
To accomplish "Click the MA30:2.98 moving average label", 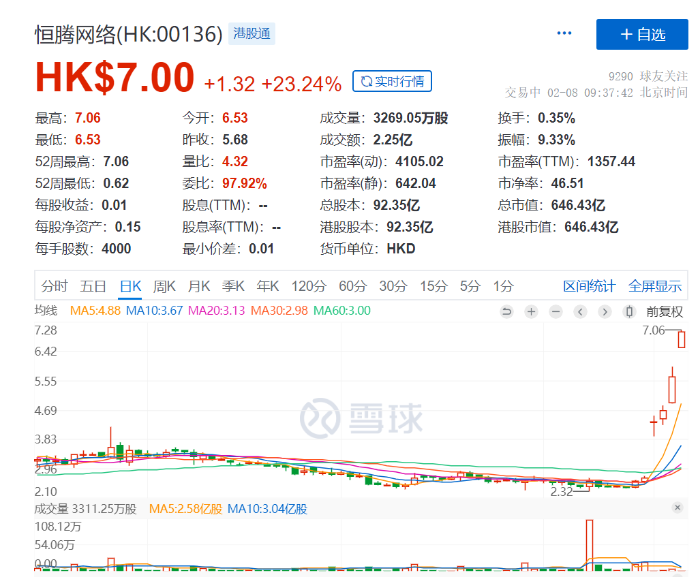I will pyautogui.click(x=279, y=310).
